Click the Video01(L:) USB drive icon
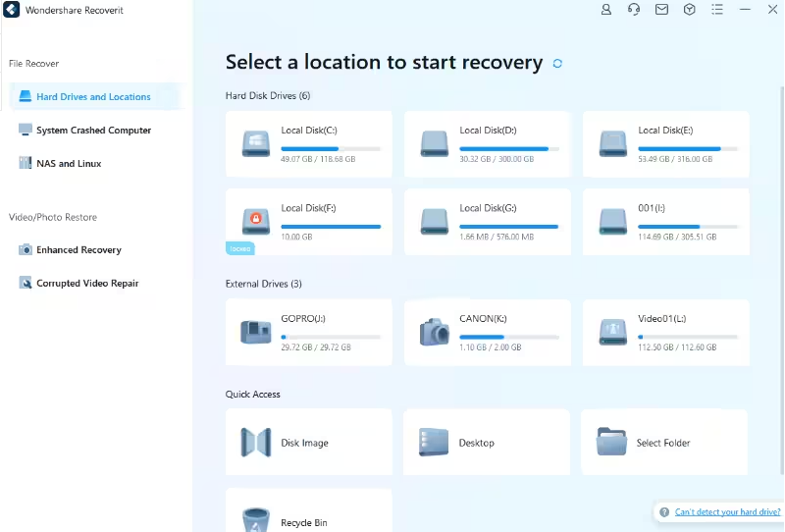Screen dimensions: 785x532 point(612,332)
